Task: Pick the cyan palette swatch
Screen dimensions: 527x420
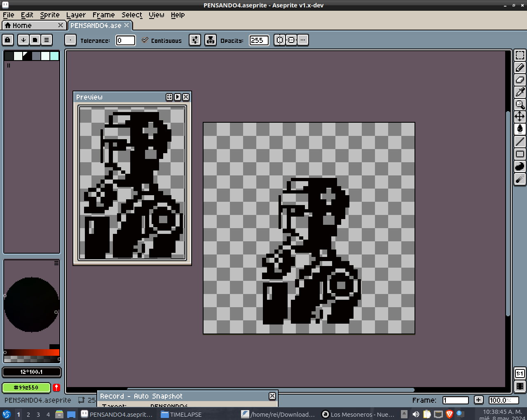Action: coord(54,56)
